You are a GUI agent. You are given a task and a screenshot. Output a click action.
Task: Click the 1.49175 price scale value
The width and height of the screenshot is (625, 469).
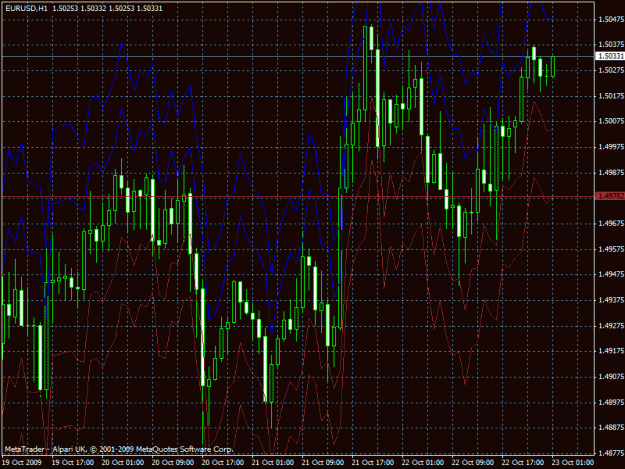tap(611, 351)
